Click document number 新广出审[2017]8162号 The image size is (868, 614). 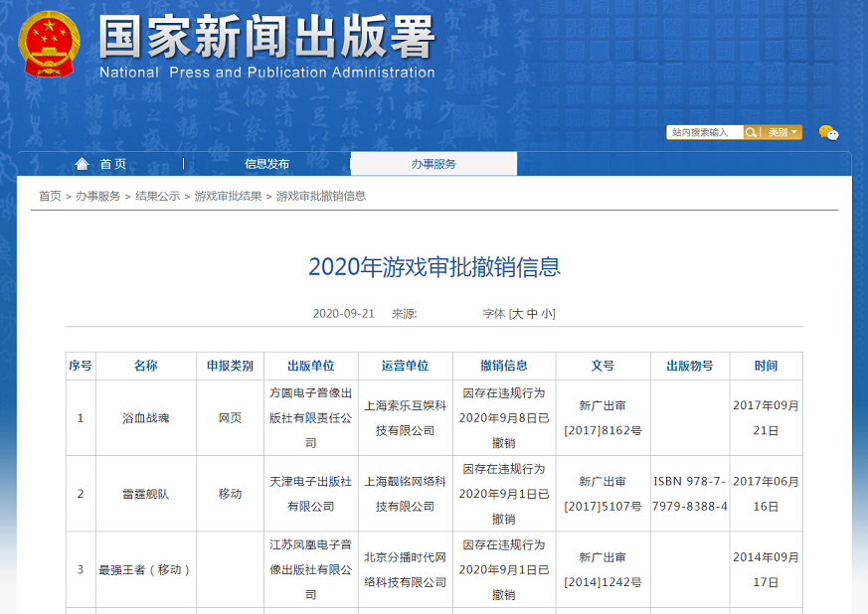click(603, 418)
